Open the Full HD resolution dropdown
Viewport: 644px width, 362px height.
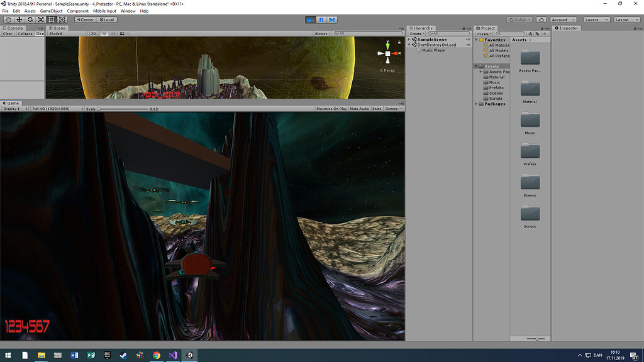tap(57, 109)
